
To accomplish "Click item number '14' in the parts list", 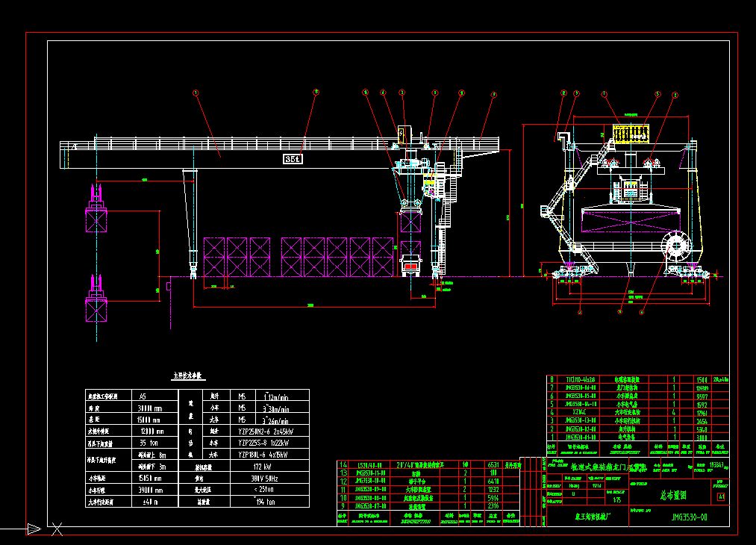I will coord(343,465).
